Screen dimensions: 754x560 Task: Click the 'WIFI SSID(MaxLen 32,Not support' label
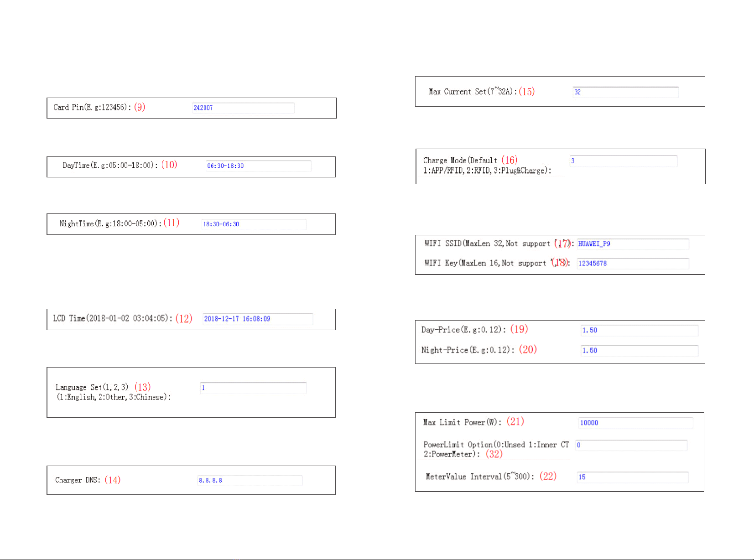488,244
